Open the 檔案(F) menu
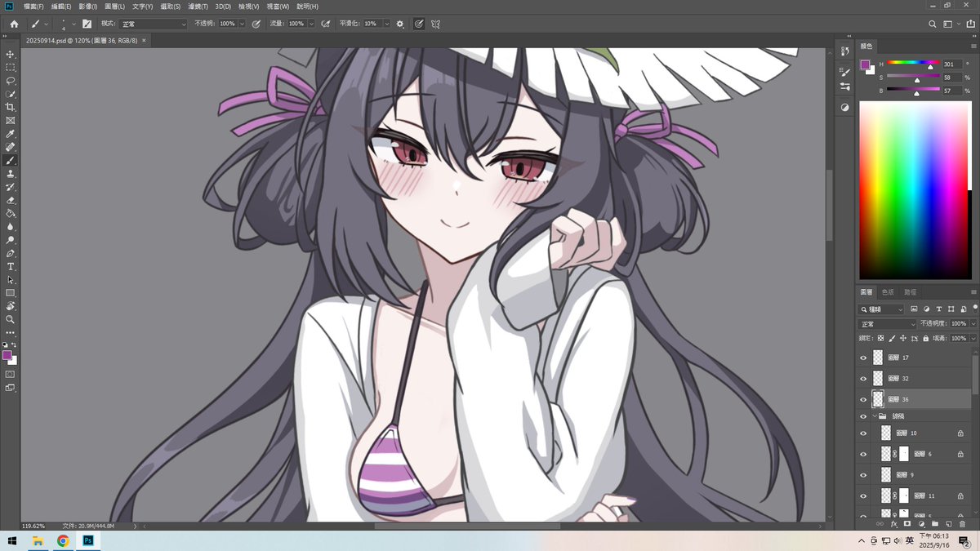This screenshot has height=551, width=980. (x=33, y=6)
